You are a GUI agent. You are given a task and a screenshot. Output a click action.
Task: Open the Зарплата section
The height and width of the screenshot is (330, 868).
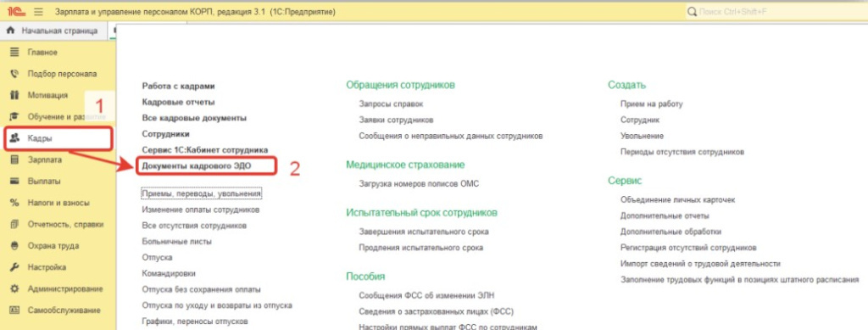click(45, 159)
